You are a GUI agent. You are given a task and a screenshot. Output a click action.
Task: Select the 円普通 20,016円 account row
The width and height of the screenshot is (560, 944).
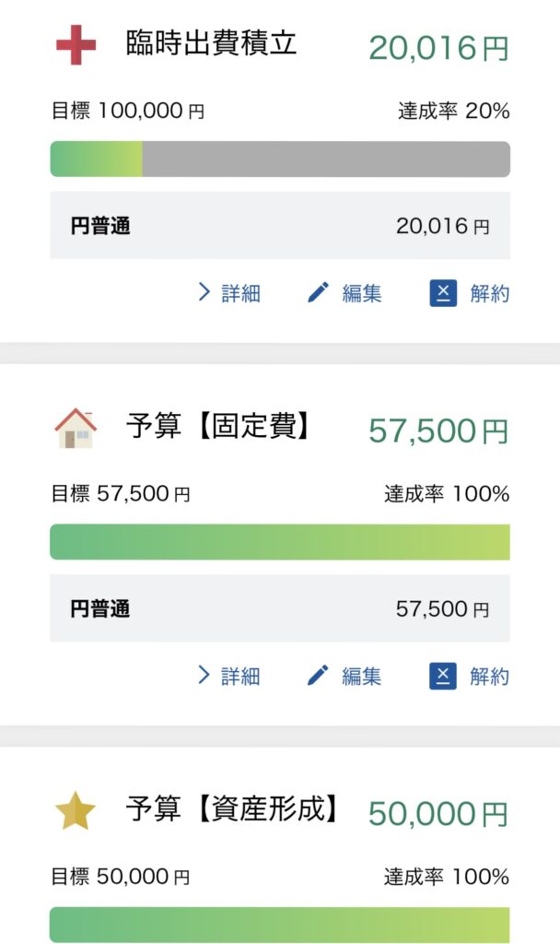tap(280, 226)
